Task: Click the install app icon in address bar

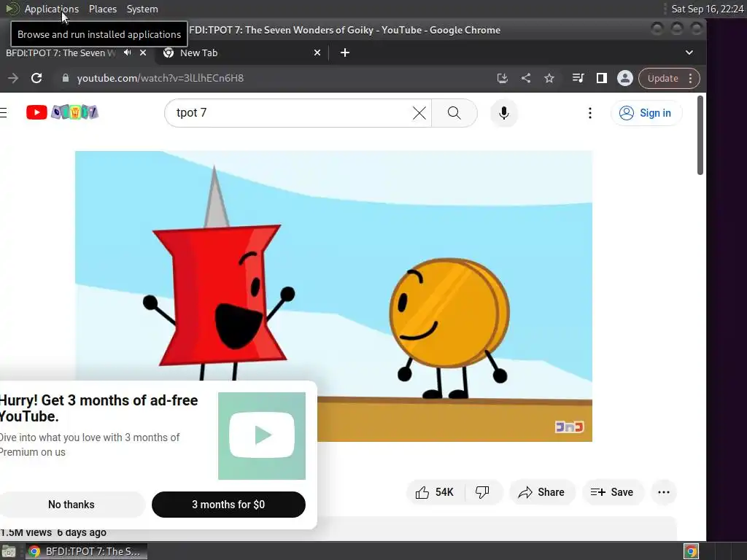Action: (x=502, y=78)
